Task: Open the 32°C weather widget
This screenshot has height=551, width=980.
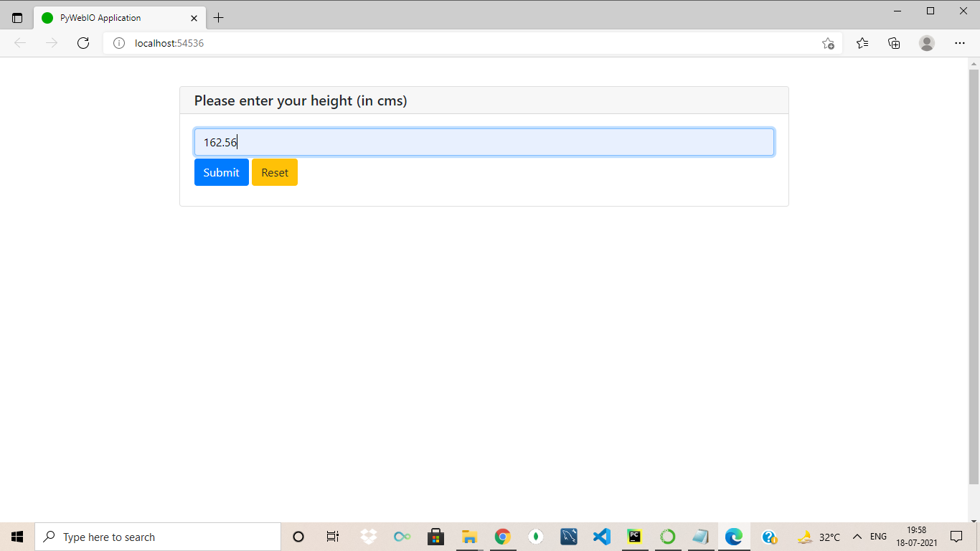Action: tap(819, 537)
